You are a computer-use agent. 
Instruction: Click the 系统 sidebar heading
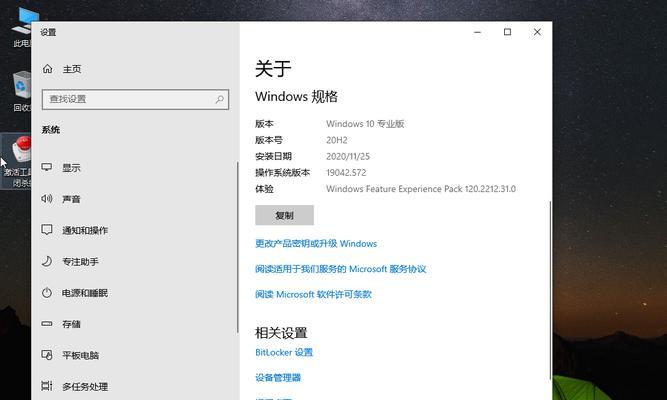click(51, 130)
